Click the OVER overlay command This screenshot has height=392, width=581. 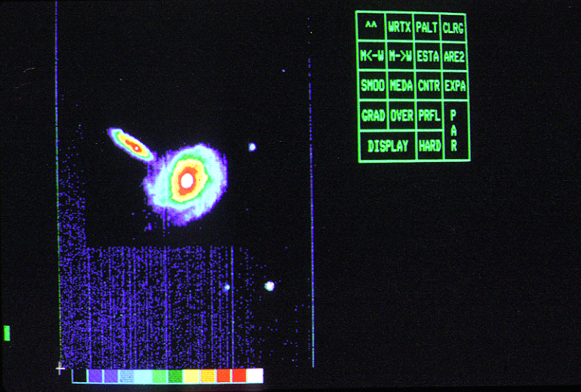pos(401,116)
